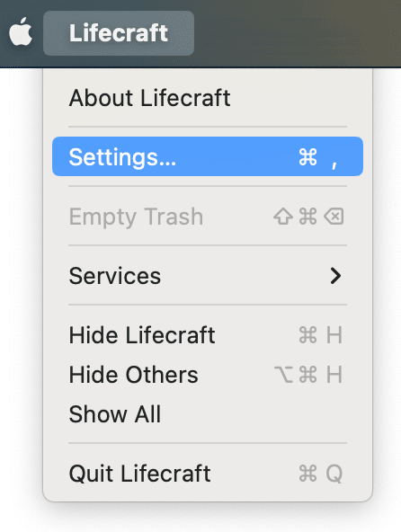Screen dimensions: 401x532
Task: Click the Services chevron arrow
Action: tap(335, 276)
